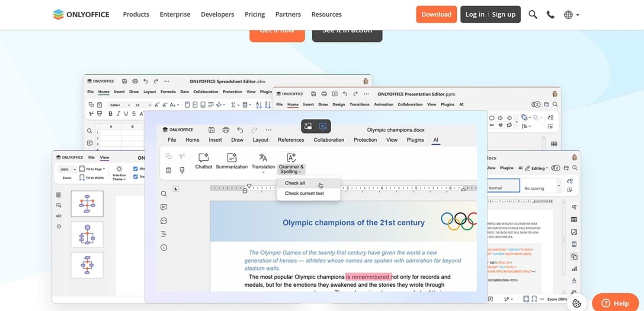Click Undo arrow in Olympic champions document
The height and width of the screenshot is (311, 644).
point(240,130)
